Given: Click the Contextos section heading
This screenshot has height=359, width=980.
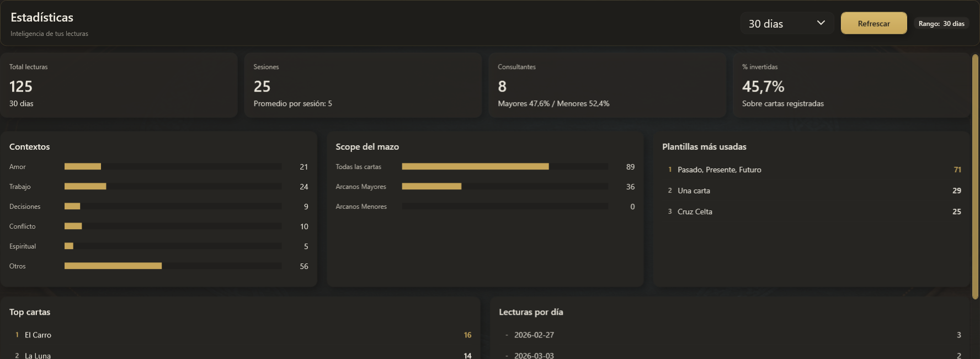Looking at the screenshot, I should [30, 147].
